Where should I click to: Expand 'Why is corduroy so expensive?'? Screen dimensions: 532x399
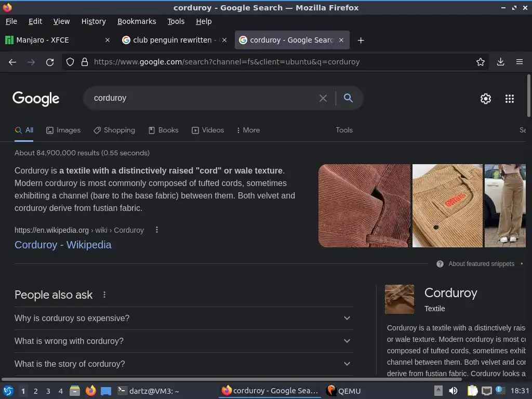click(183, 318)
